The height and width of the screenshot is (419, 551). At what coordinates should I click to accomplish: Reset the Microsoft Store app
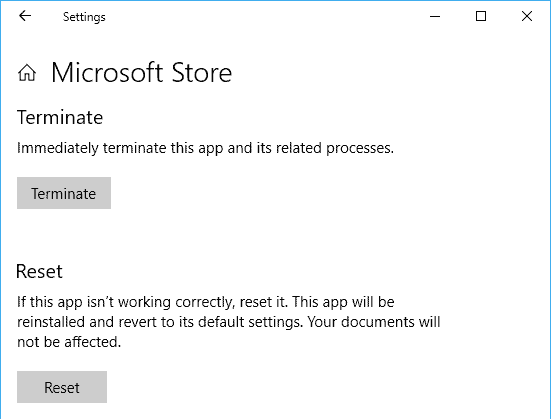pyautogui.click(x=62, y=387)
